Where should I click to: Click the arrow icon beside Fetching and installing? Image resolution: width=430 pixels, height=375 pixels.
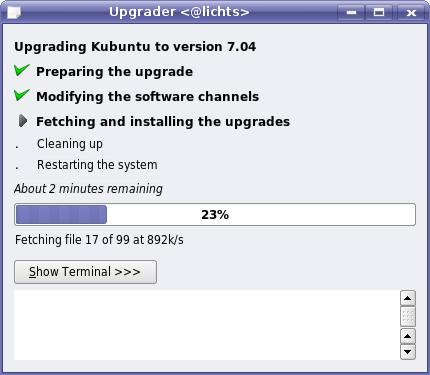(x=23, y=121)
